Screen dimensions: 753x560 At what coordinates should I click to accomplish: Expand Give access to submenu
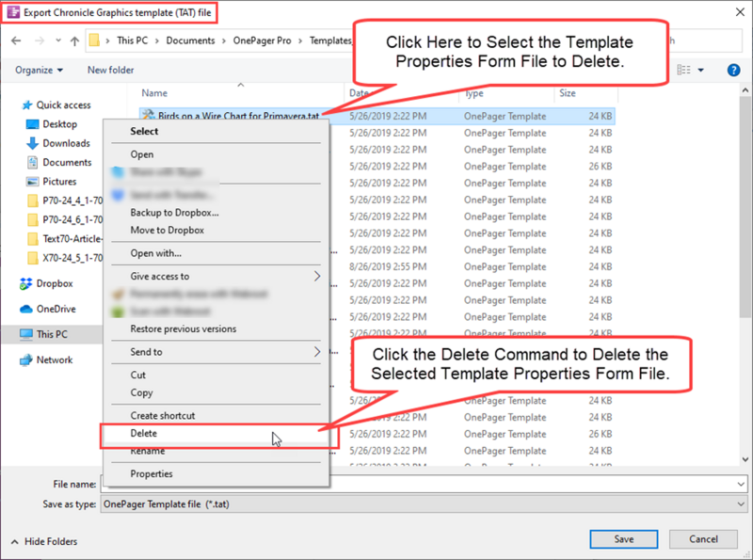click(216, 277)
